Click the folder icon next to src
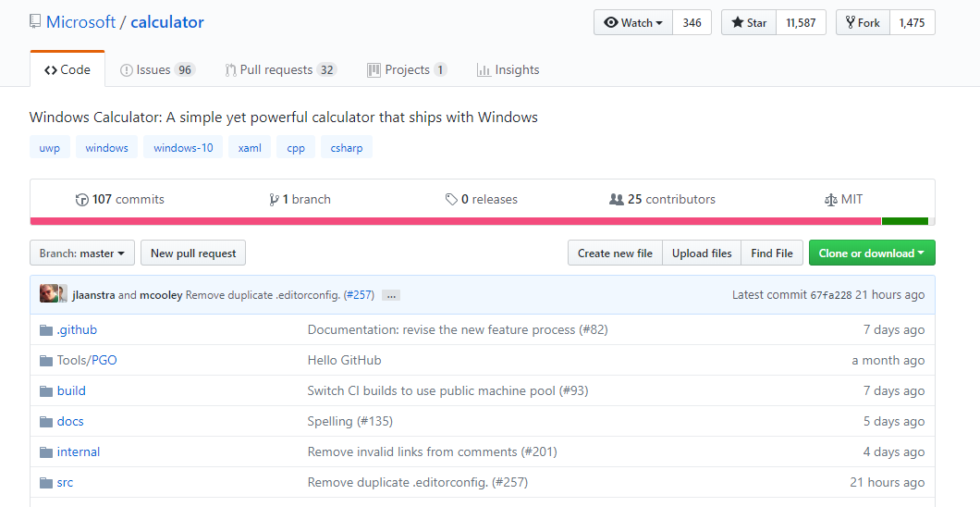The width and height of the screenshot is (980, 507). [x=46, y=483]
